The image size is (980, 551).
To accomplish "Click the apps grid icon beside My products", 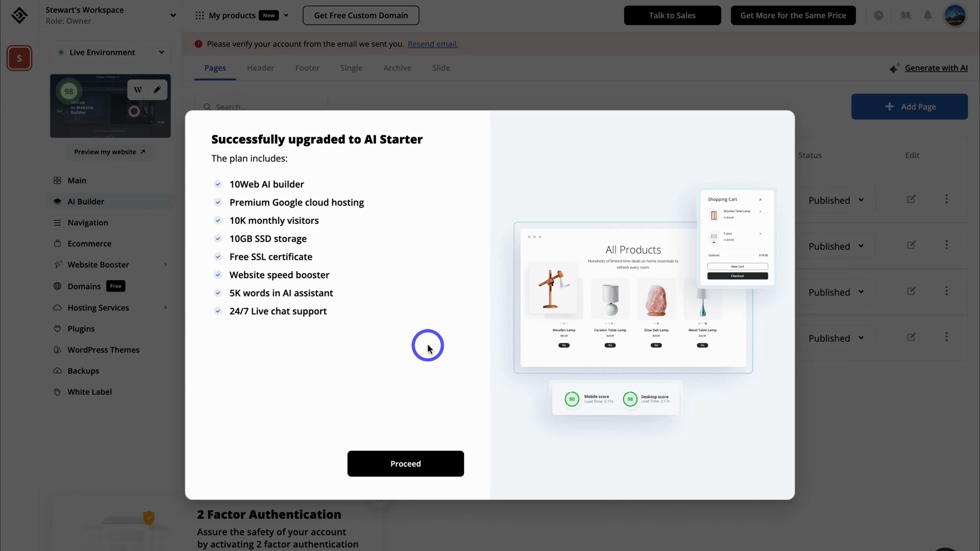I will (200, 15).
